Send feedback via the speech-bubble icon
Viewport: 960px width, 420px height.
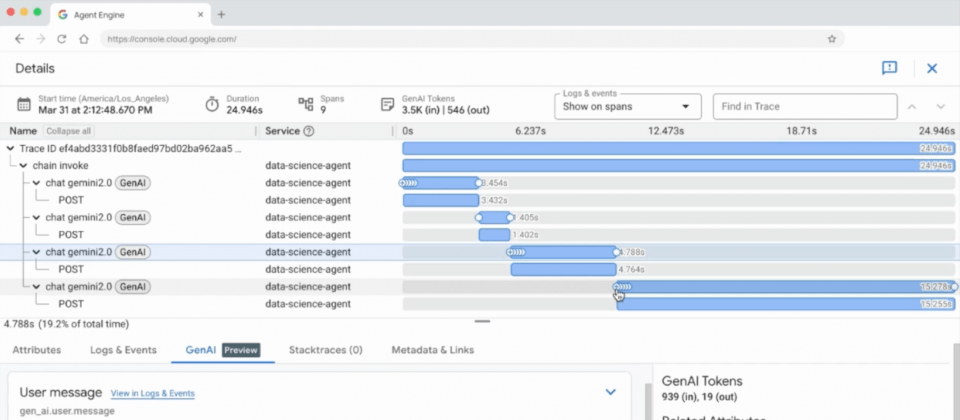(889, 68)
